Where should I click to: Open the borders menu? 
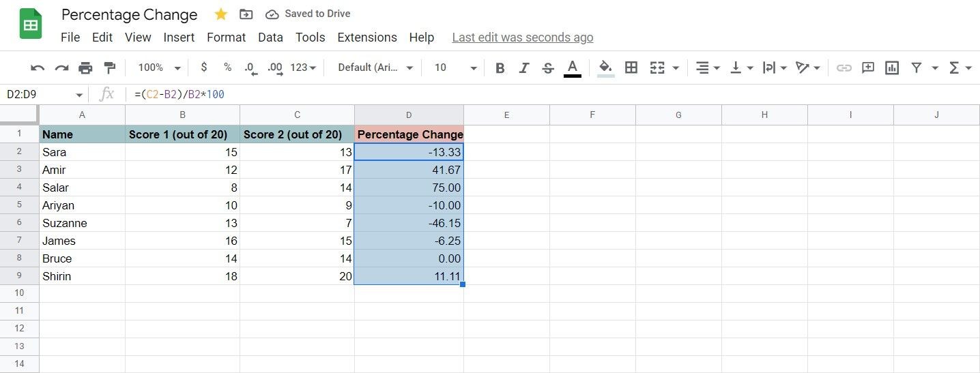coord(631,68)
